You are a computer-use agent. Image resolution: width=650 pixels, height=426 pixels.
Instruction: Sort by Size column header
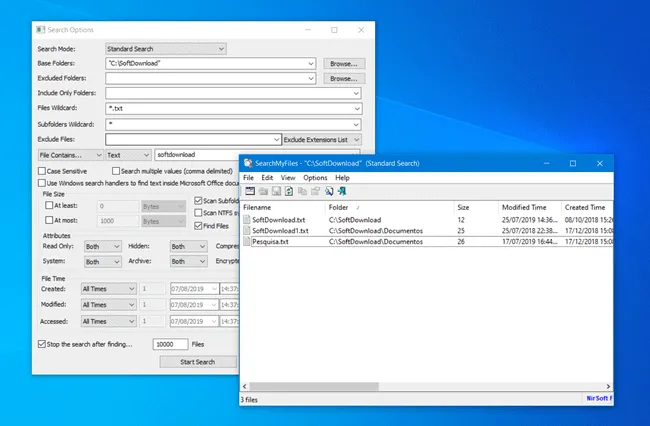[x=475, y=207]
